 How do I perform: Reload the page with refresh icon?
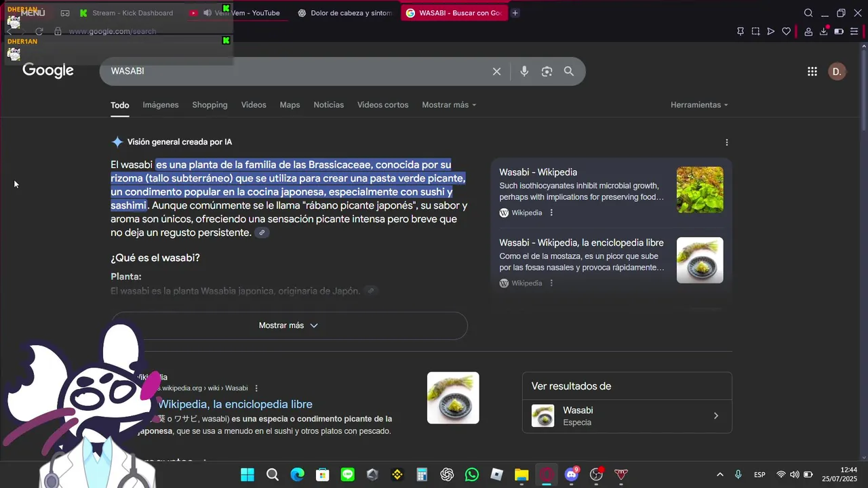tap(39, 31)
